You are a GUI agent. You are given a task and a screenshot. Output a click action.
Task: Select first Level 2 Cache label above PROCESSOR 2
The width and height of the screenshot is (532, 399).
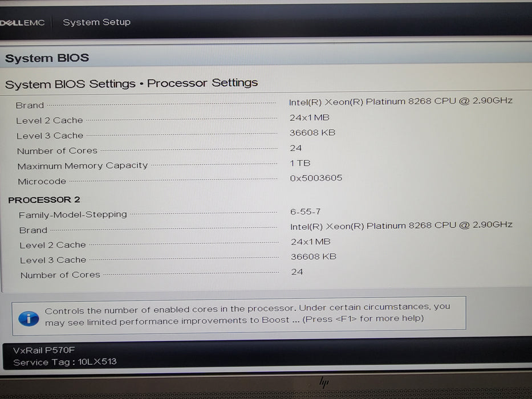[50, 120]
